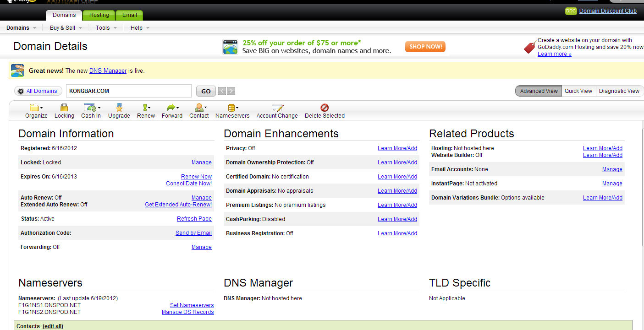Click the F1G1NS2.DNSPOD.NET nameserver text
This screenshot has width=644, height=330.
pyautogui.click(x=50, y=312)
